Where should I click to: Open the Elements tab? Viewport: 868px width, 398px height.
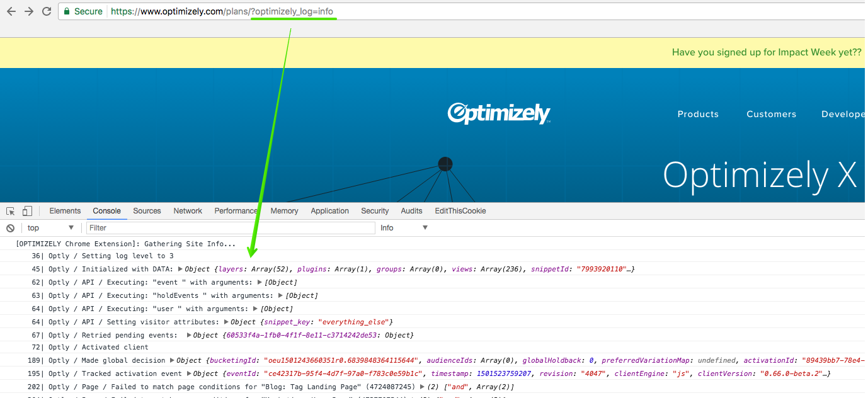pyautogui.click(x=65, y=211)
